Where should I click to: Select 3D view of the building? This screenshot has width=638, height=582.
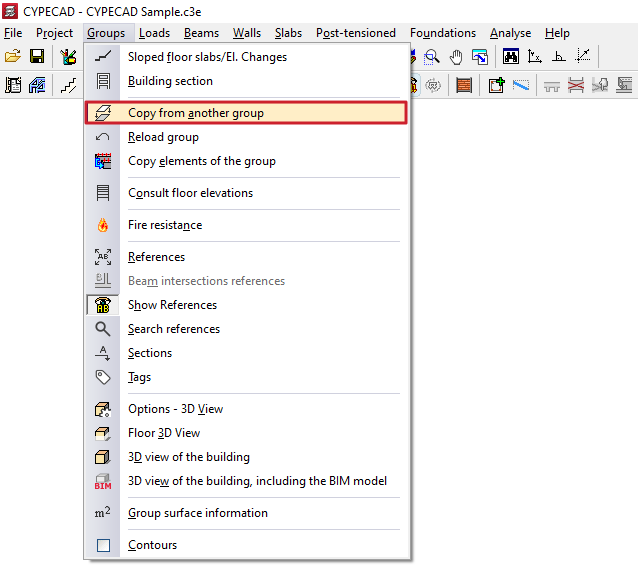(247, 457)
